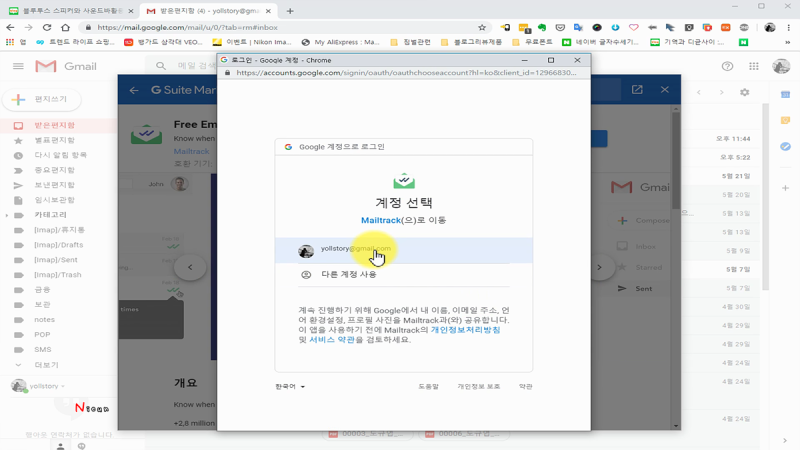
Task: Open the 보낸편지함 sent folder
Action: click(x=55, y=185)
